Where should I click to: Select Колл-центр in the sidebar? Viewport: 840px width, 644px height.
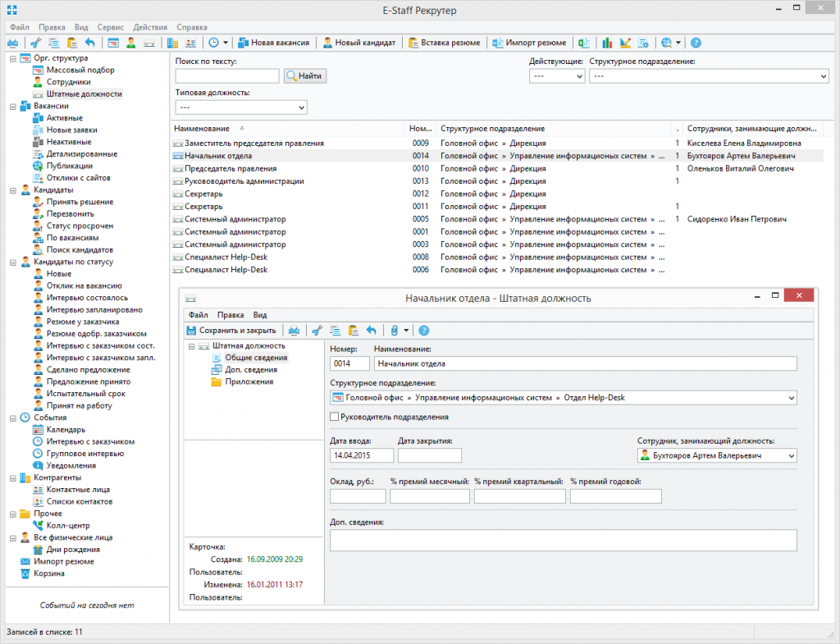68,526
